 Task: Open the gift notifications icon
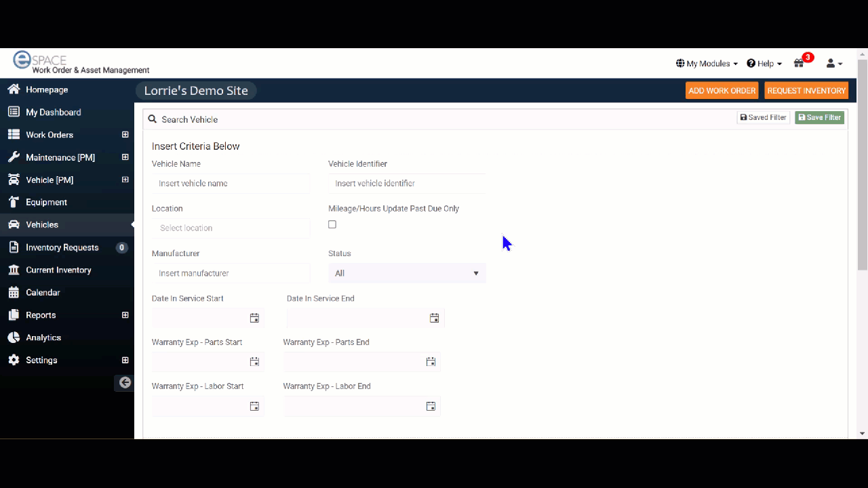(799, 63)
